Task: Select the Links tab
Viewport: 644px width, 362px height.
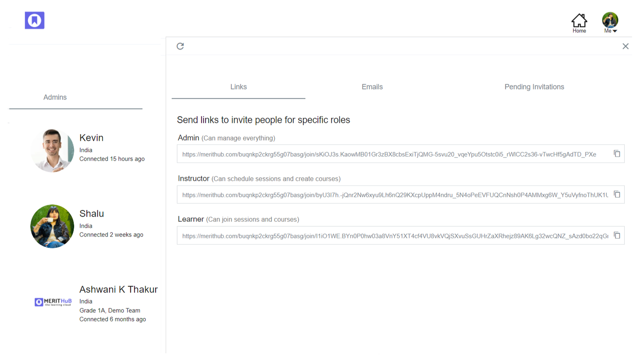Action: point(239,87)
